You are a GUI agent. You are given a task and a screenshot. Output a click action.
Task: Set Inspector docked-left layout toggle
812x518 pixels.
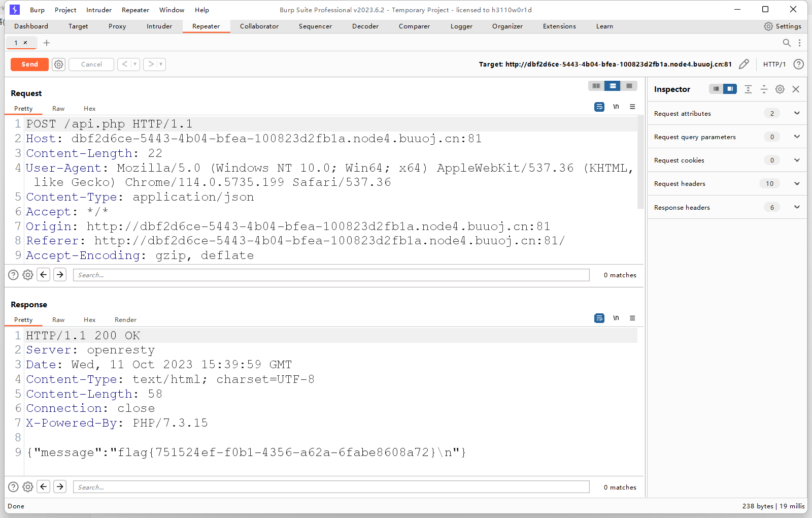716,89
